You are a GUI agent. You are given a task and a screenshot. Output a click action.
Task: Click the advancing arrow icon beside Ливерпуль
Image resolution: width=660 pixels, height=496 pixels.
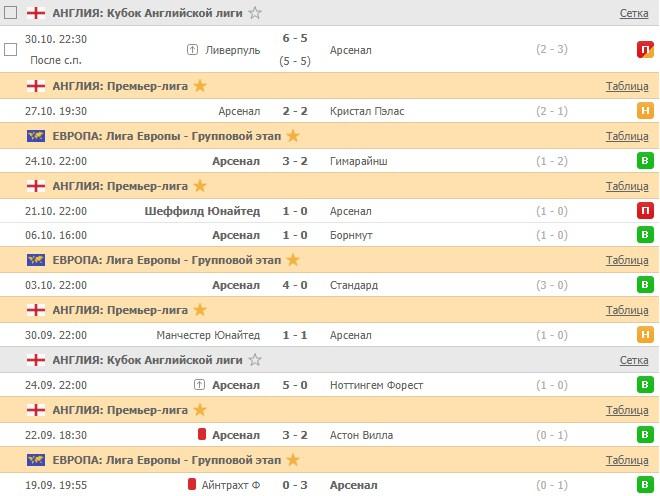pos(192,49)
